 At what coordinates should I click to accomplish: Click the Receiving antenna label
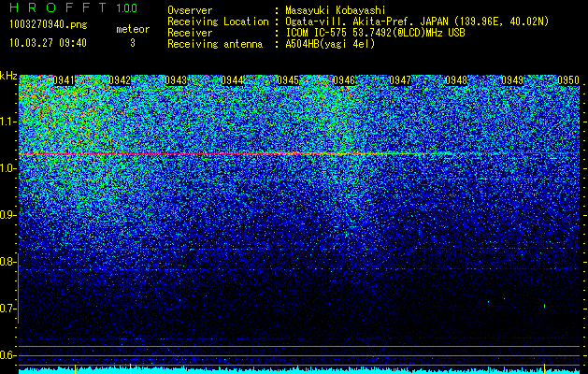(215, 44)
